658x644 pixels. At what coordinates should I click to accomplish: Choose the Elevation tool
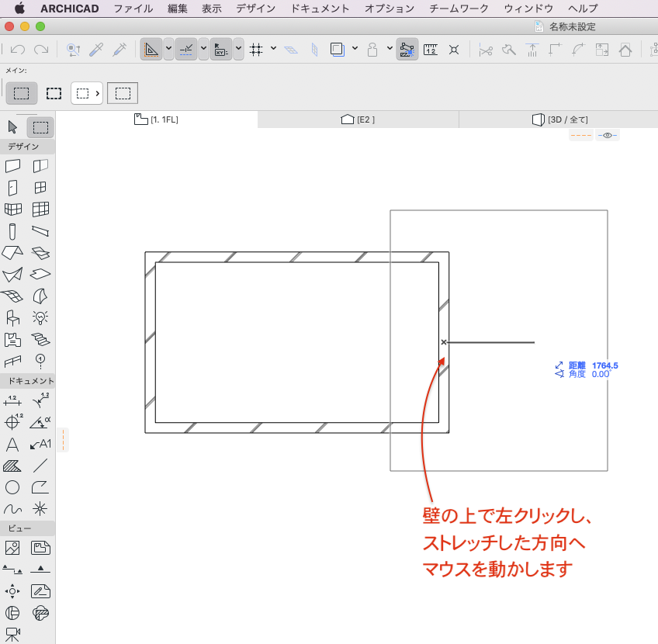(x=40, y=570)
